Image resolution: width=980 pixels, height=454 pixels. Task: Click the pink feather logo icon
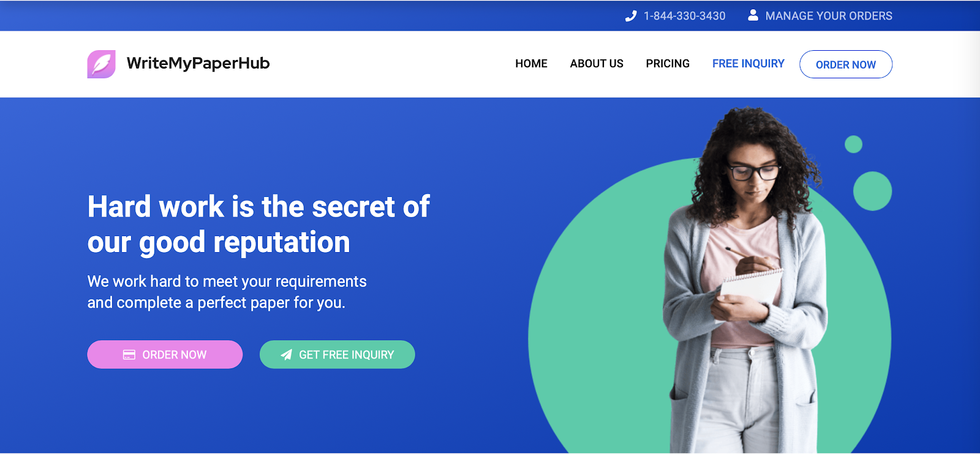coord(102,64)
